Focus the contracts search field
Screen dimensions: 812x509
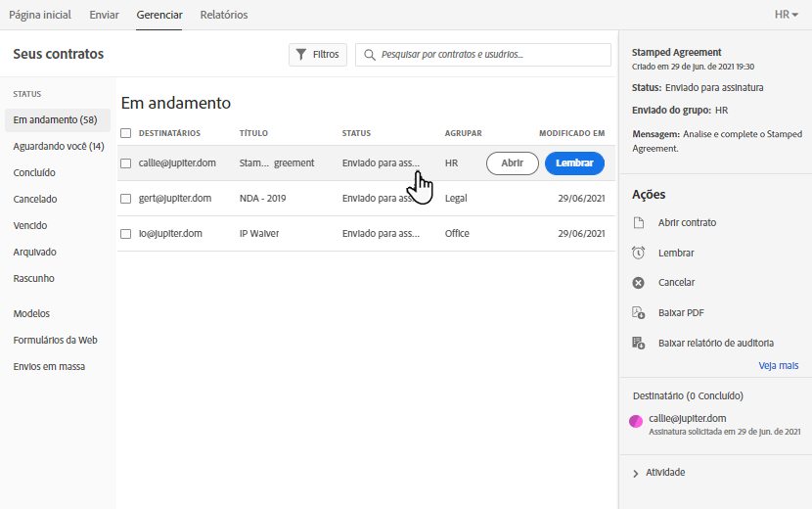[x=489, y=55]
